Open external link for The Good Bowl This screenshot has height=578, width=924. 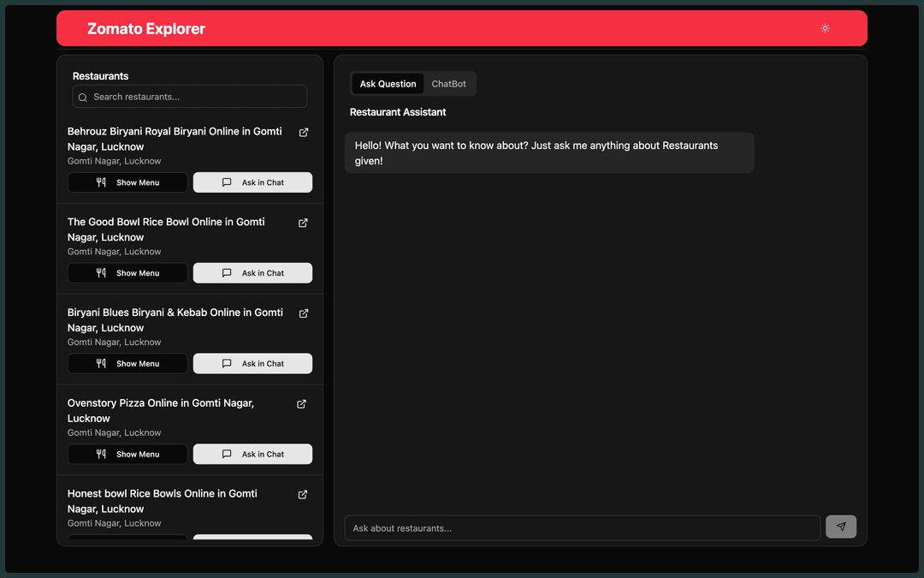point(303,223)
